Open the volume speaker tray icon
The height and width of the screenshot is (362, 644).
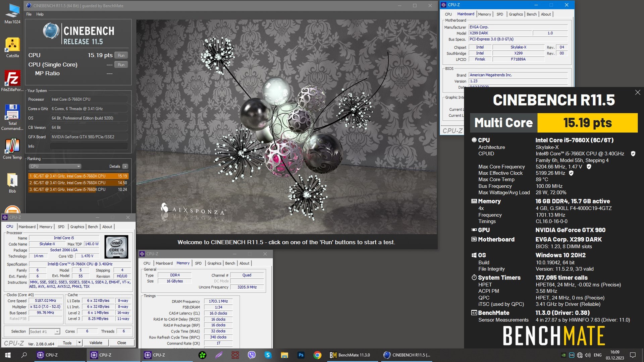tap(588, 355)
